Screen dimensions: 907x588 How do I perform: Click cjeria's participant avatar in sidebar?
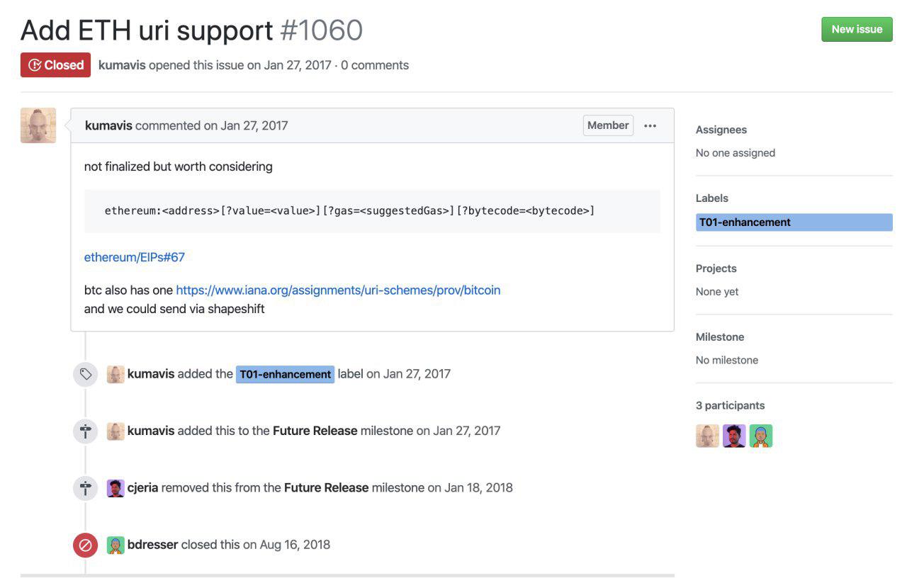[734, 436]
